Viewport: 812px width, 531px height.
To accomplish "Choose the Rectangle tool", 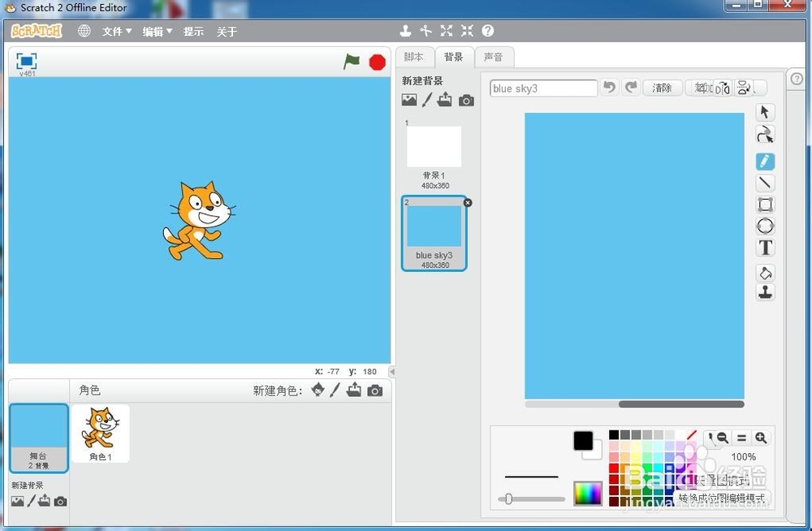I will [765, 205].
